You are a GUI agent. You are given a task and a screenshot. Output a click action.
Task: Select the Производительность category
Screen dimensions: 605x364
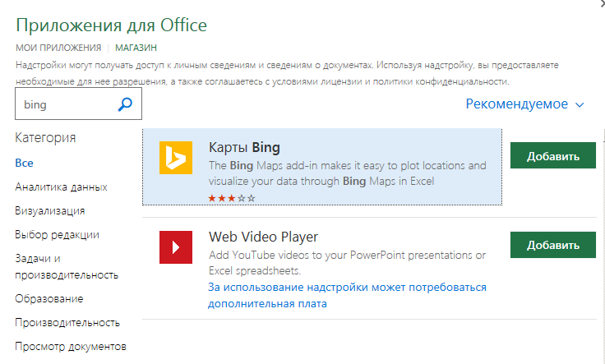coord(67,323)
